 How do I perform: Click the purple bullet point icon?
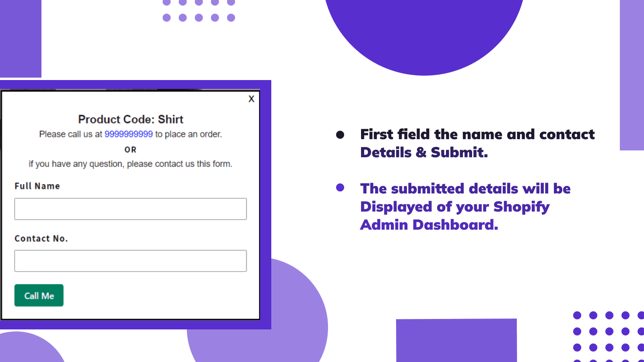tap(340, 187)
